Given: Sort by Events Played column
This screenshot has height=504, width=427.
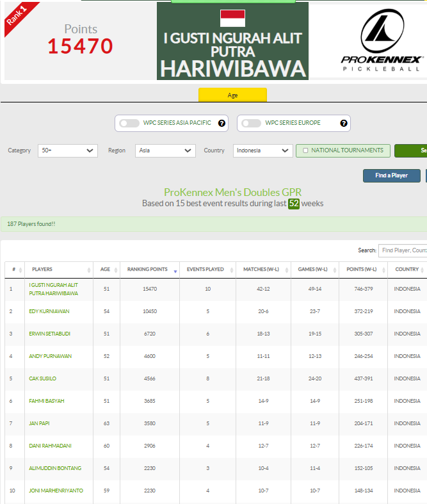Looking at the screenshot, I should point(207,270).
